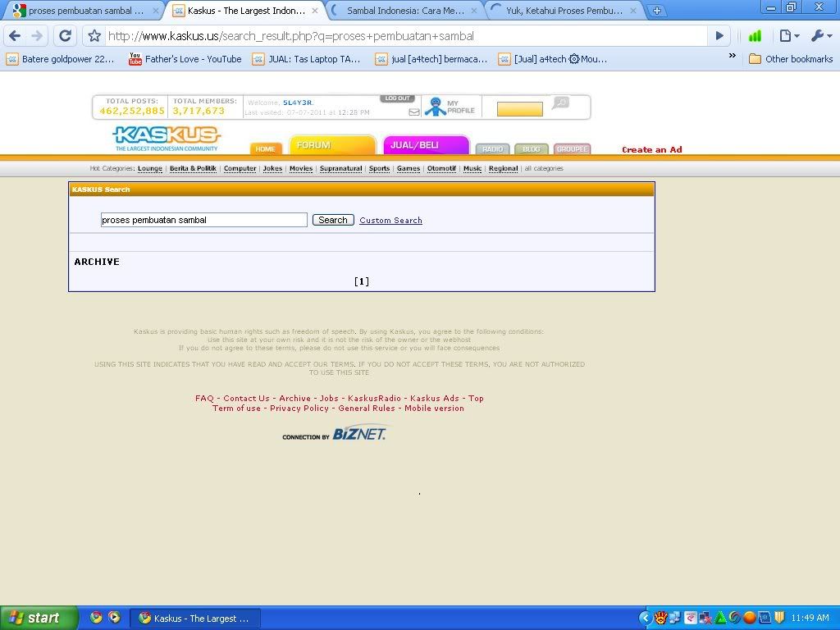The width and height of the screenshot is (840, 630).
Task: Click the yellow header search field
Action: (519, 109)
